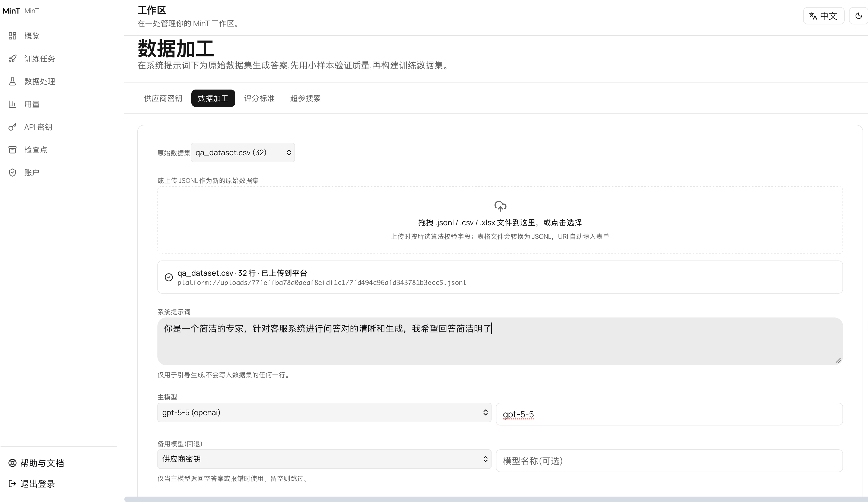This screenshot has height=502, width=868.
Task: Click the shield icon for 账户
Action: pos(12,173)
